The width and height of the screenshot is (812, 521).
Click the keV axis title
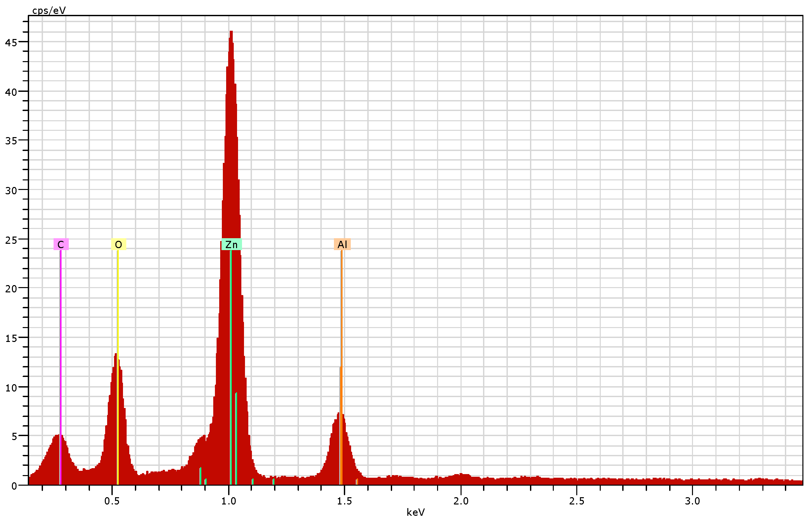(415, 512)
